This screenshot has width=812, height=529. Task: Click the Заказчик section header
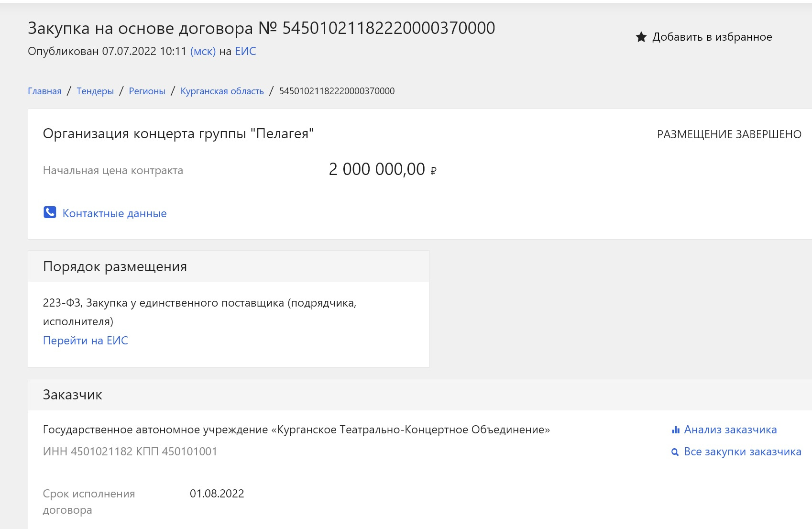tap(73, 395)
